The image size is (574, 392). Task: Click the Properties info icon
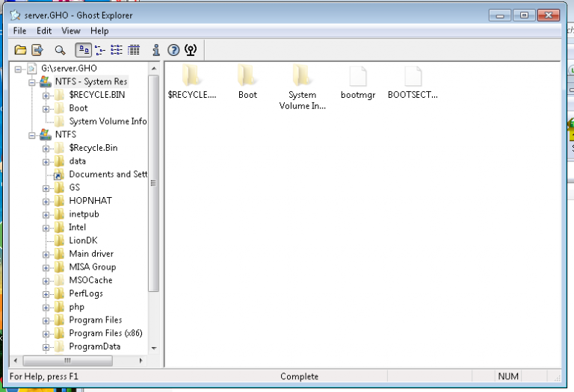[x=155, y=50]
